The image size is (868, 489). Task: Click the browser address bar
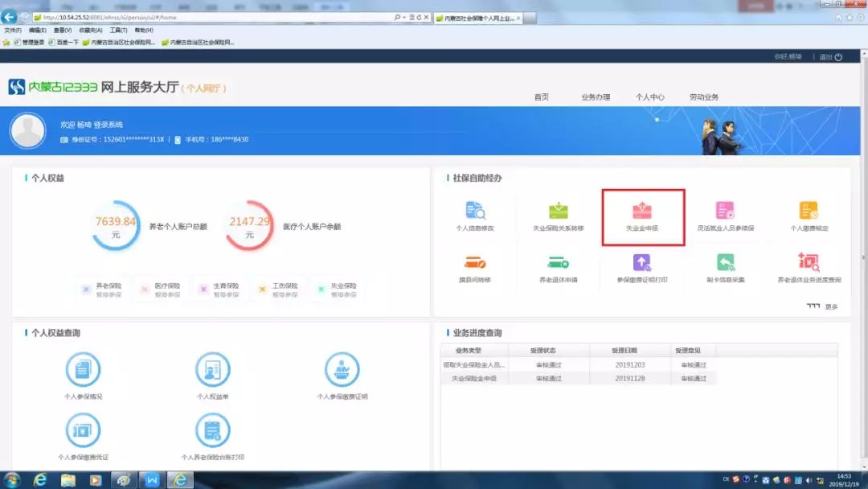pyautogui.click(x=209, y=17)
